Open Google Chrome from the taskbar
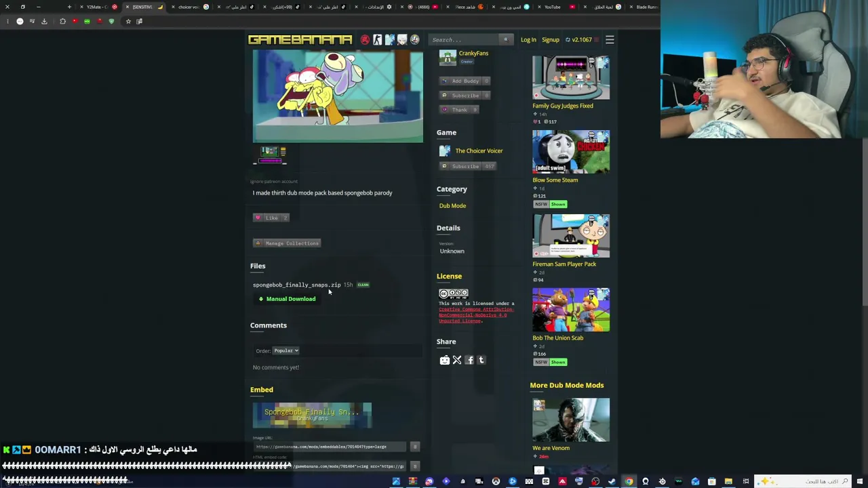This screenshot has width=868, height=488. pos(629,482)
